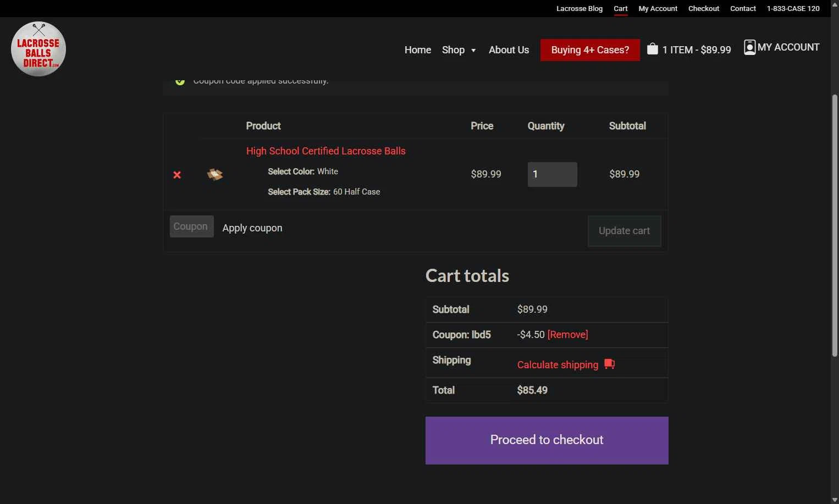839x504 pixels.
Task: Click the scrollbar down arrow
Action: 835,500
